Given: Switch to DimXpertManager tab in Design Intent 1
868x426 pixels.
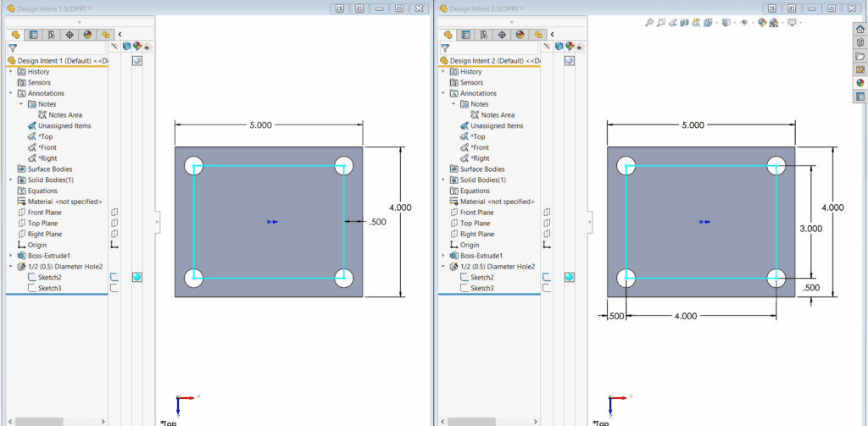Looking at the screenshot, I should 70,35.
